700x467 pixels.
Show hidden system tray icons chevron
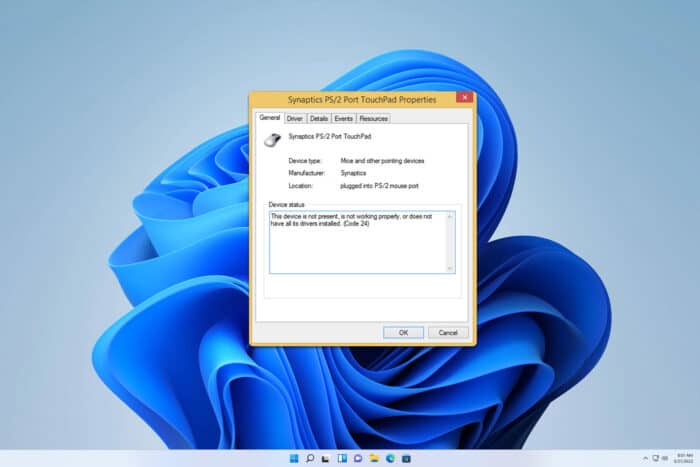pos(645,459)
